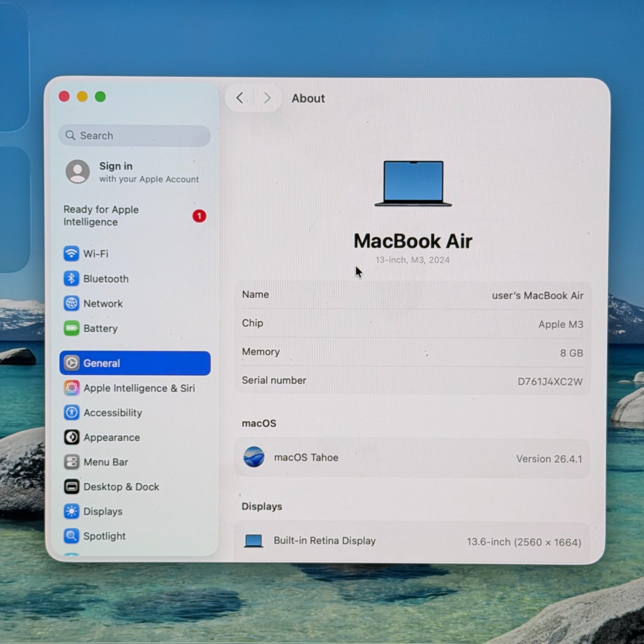This screenshot has width=644, height=644.
Task: Select Network label in the sidebar
Action: (x=103, y=304)
